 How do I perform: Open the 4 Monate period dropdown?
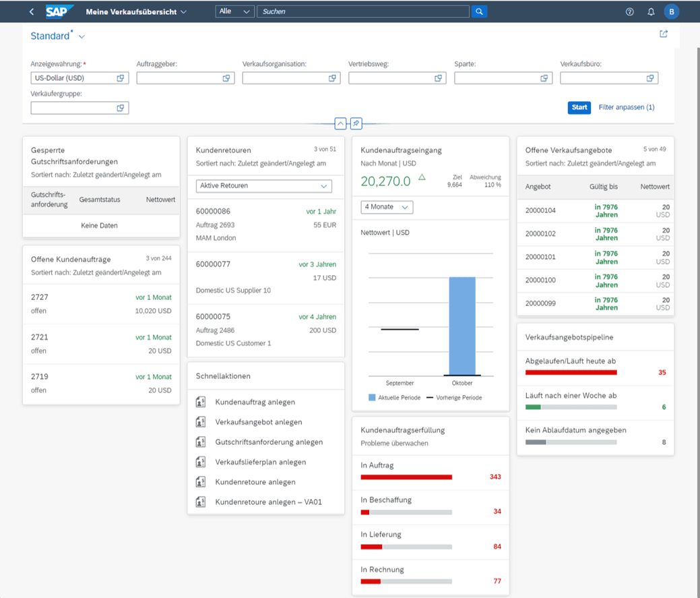click(x=387, y=207)
